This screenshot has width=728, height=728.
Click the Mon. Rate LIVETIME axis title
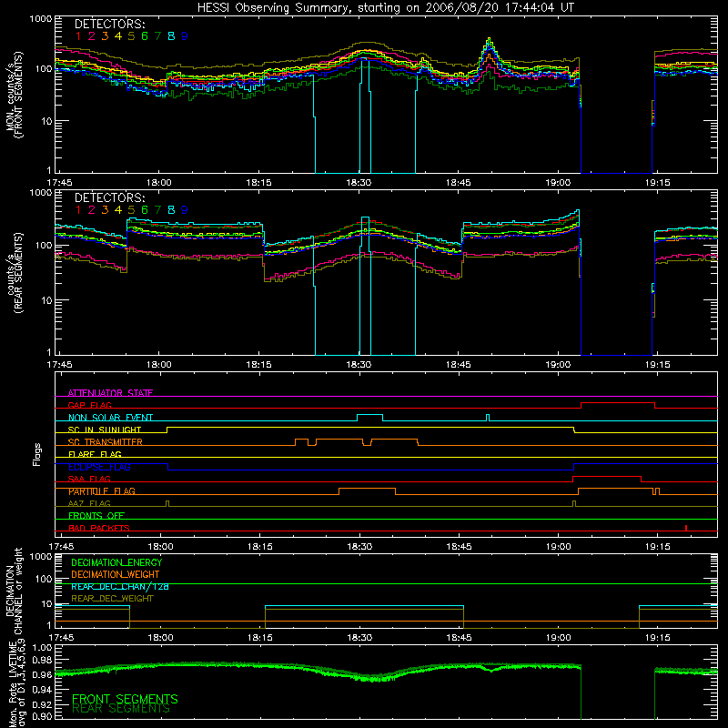[x=17, y=682]
